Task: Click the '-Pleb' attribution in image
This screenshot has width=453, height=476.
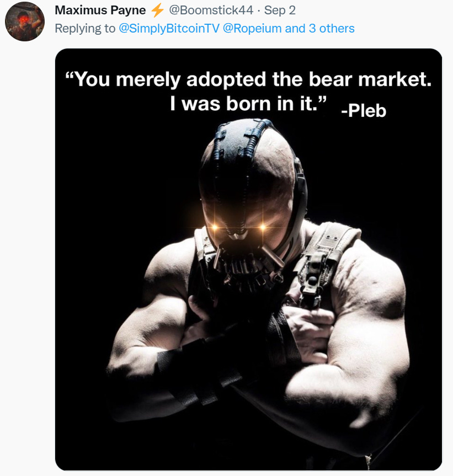Action: coord(364,110)
